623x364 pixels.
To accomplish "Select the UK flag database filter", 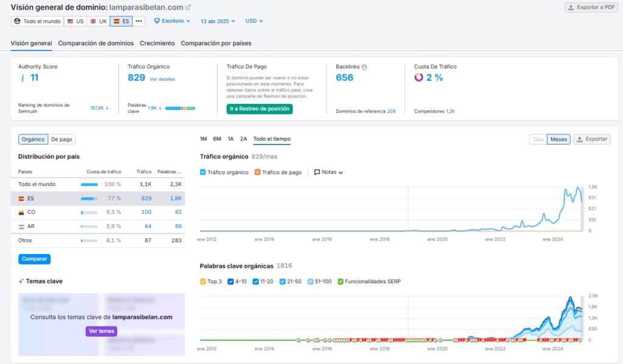I will 98,21.
